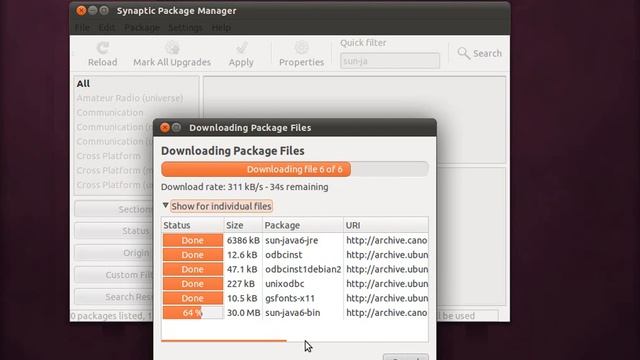This screenshot has height=360, width=640.
Task: Click the Mark All Upgrades icon
Action: 172,48
